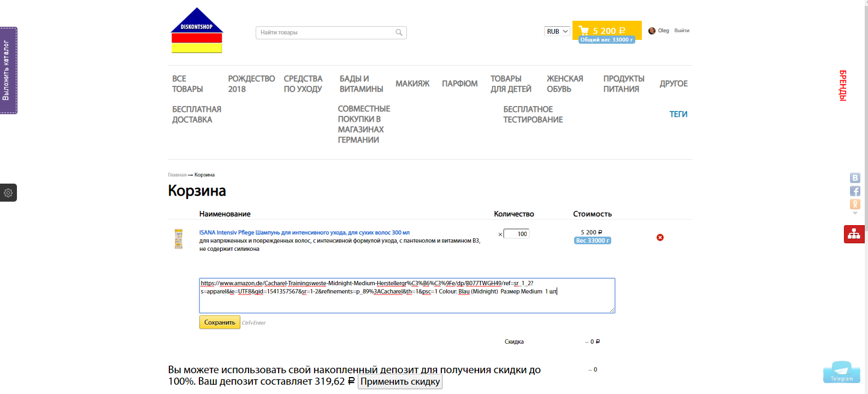Open the Telegram chat widget
This screenshot has width=868, height=394.
[841, 372]
